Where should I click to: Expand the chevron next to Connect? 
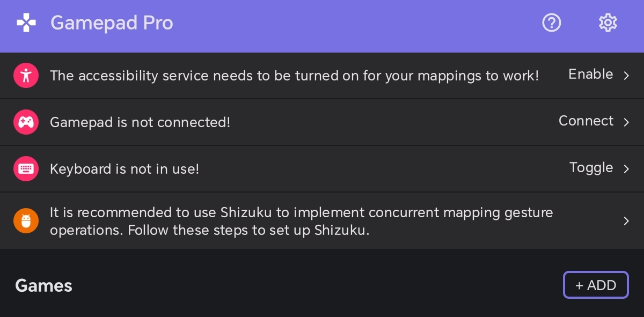(626, 122)
